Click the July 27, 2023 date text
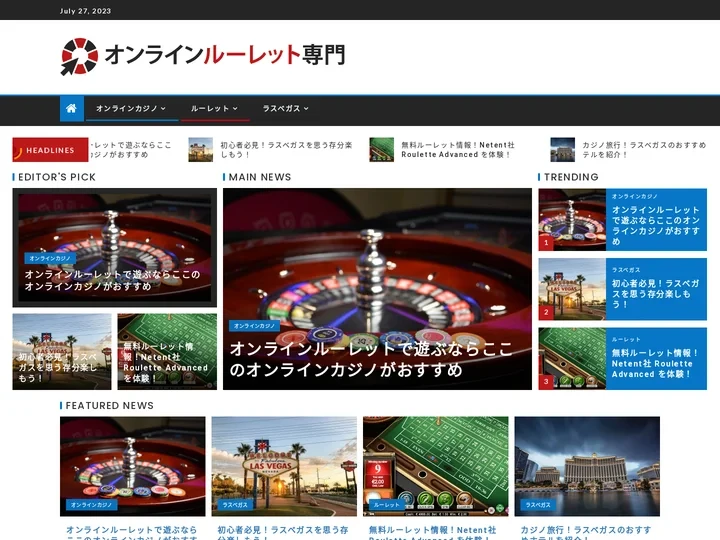The height and width of the screenshot is (540, 720). click(x=85, y=11)
